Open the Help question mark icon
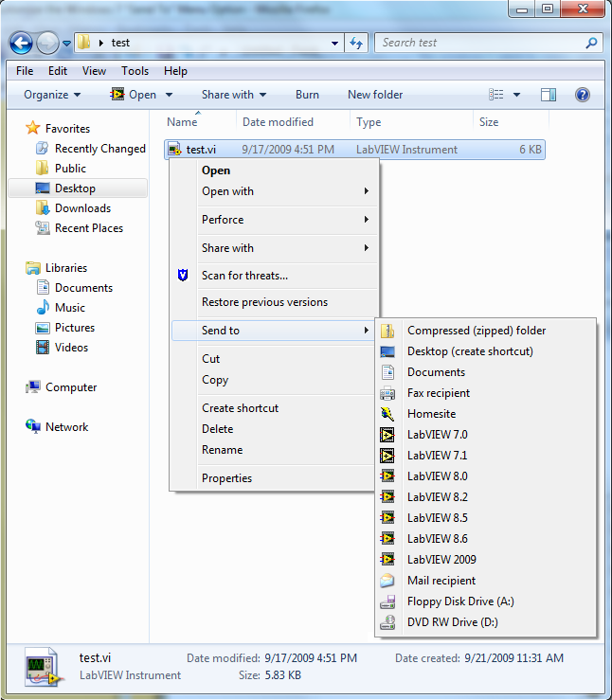Screen dimensions: 612x700 [x=583, y=95]
